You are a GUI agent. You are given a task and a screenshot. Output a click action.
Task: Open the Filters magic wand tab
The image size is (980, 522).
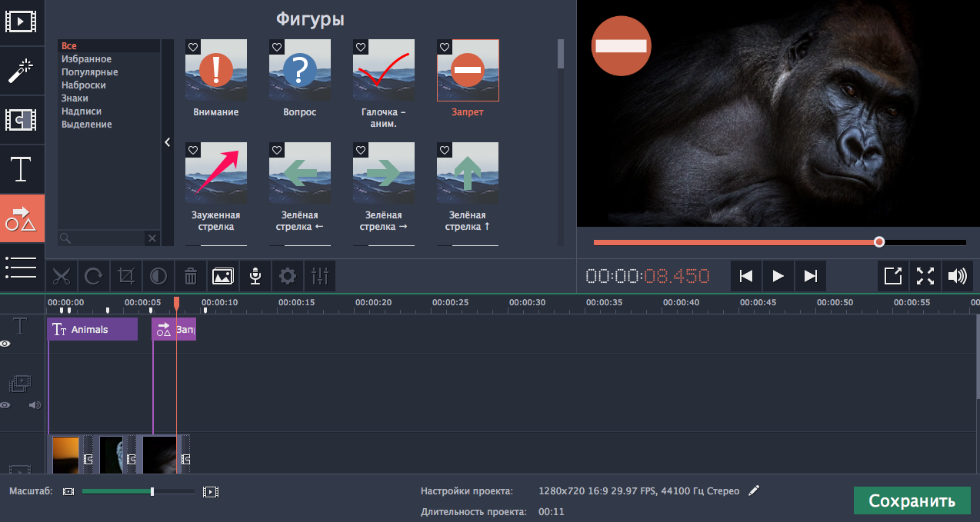pos(21,71)
